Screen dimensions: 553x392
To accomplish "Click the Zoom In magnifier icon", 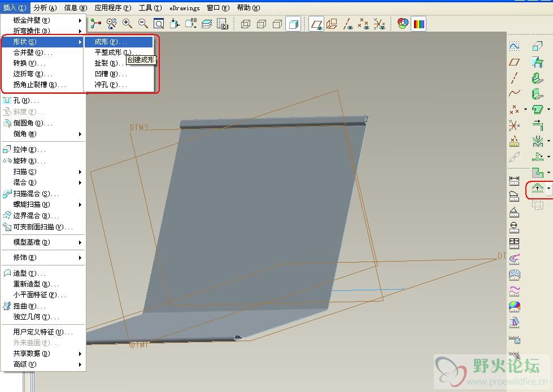I will tap(127, 24).
